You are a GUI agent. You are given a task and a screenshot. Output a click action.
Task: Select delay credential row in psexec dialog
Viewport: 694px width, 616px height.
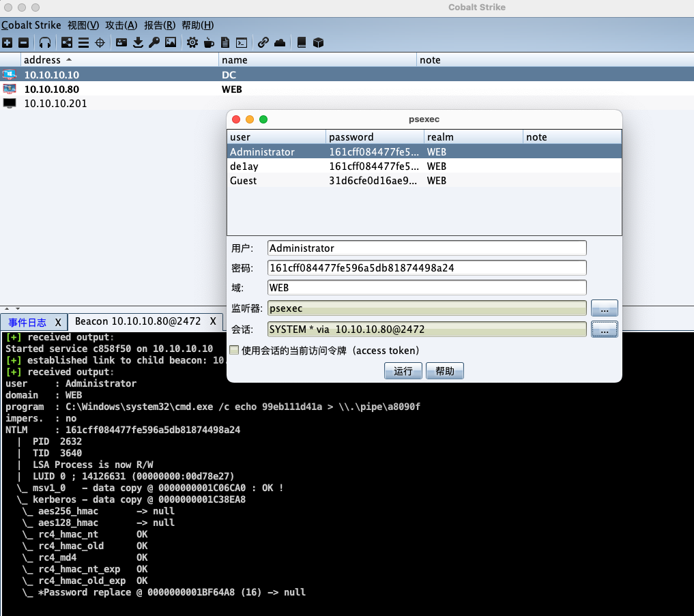pyautogui.click(x=424, y=166)
